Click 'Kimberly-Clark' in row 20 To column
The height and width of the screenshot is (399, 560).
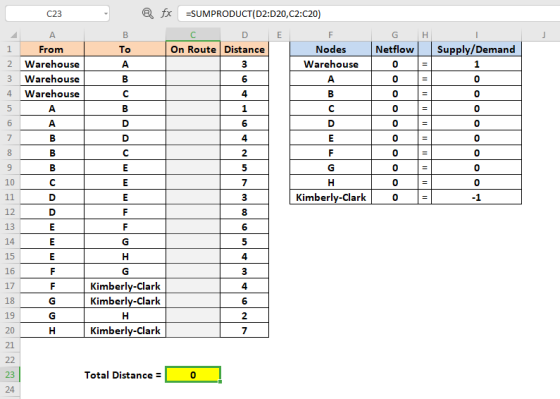(125, 331)
